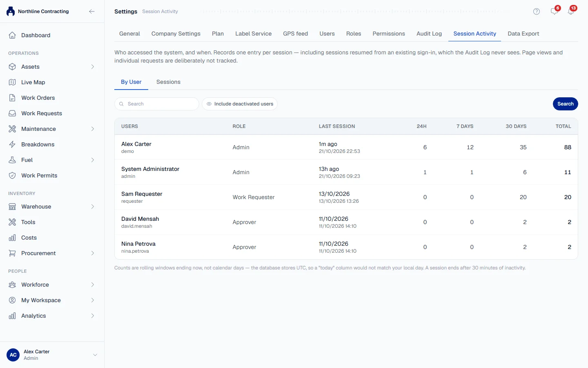Select David Mensah in the users table
The height and width of the screenshot is (368, 588).
(x=140, y=219)
